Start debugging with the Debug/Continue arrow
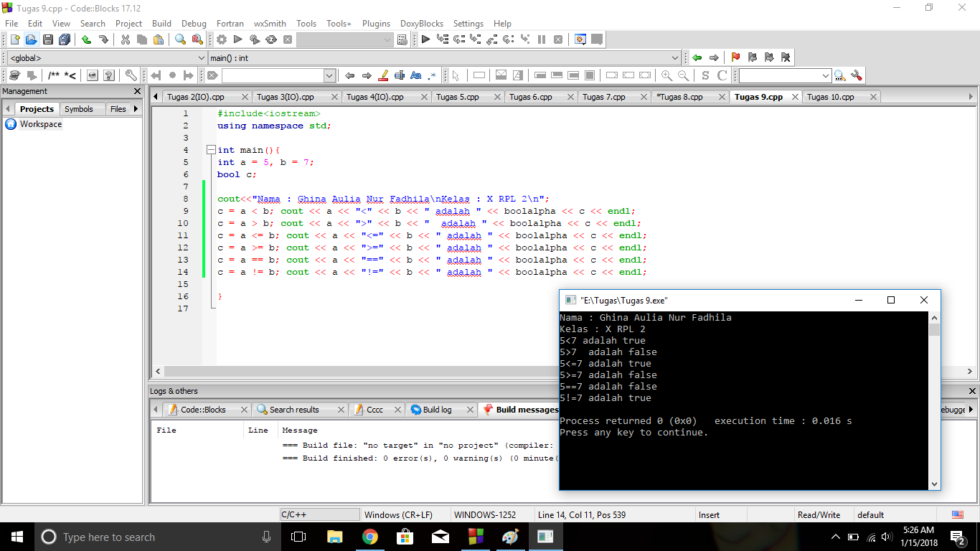The image size is (980, 551). 425,40
